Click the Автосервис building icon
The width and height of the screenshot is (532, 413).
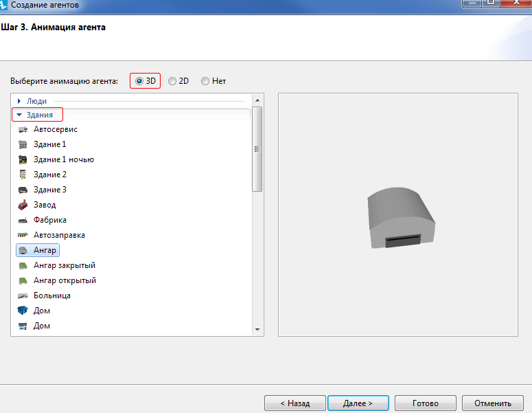(23, 129)
